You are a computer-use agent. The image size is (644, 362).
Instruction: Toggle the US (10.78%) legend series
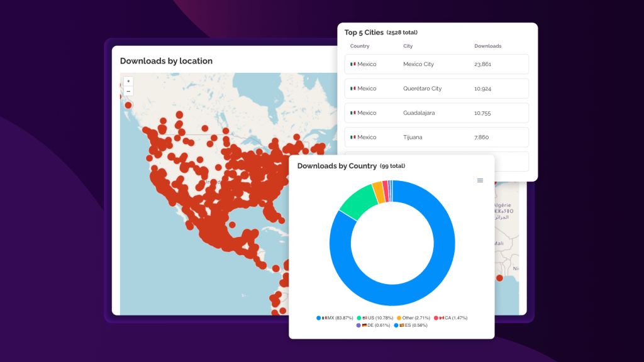tap(379, 318)
